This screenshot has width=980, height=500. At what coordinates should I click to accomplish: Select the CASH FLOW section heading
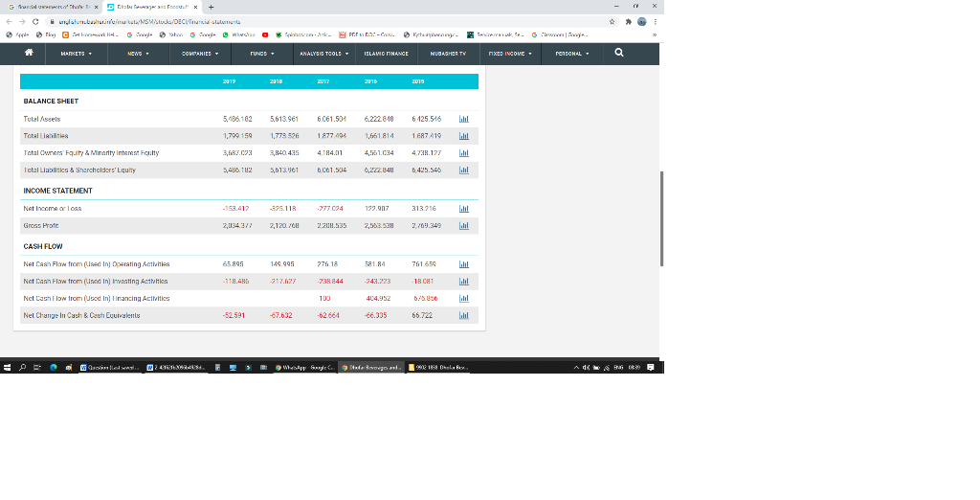pyautogui.click(x=43, y=246)
